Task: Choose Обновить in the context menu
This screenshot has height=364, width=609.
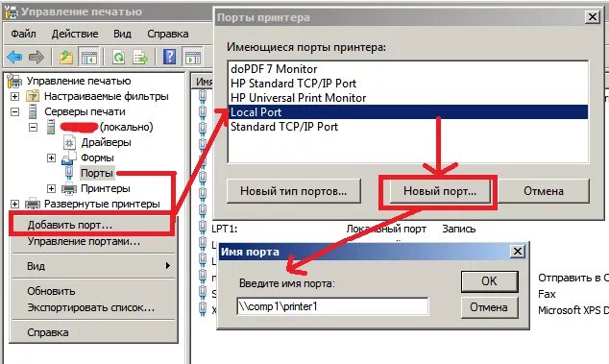Action: [x=92, y=291]
